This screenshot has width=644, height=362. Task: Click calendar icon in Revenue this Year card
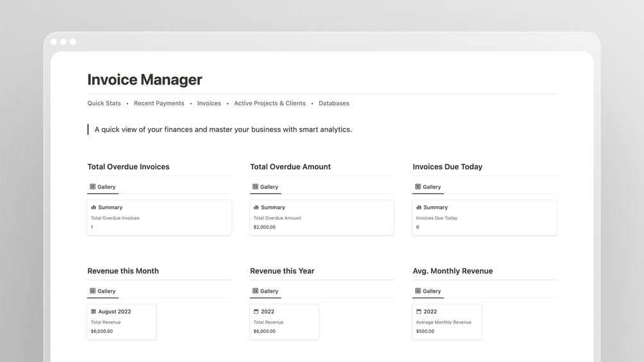pos(256,311)
